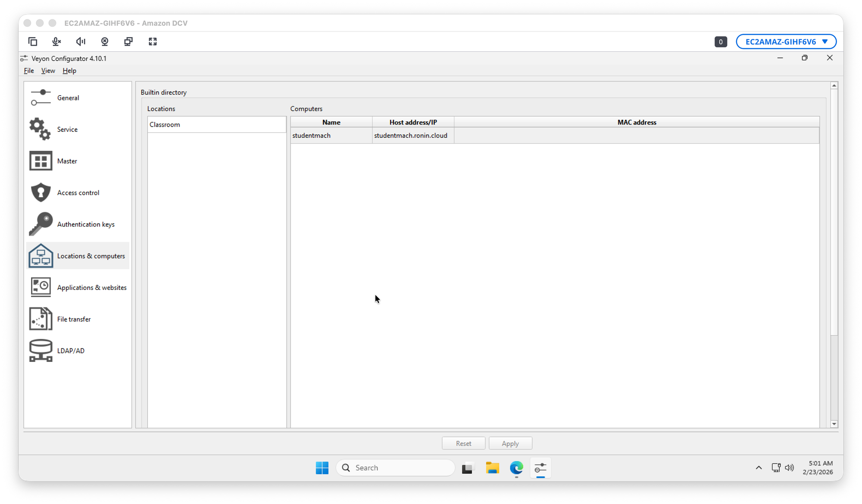862x504 pixels.
Task: Click the Reset button
Action: (463, 443)
